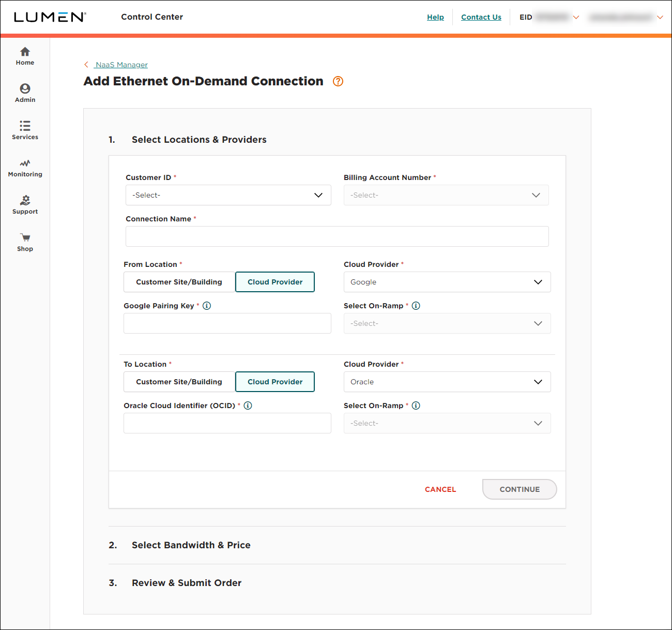Open the Help link
The width and height of the screenshot is (672, 630).
click(x=435, y=17)
